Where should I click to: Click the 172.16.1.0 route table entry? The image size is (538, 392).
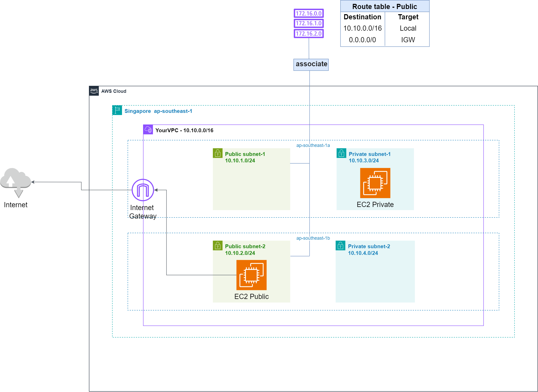tap(309, 23)
